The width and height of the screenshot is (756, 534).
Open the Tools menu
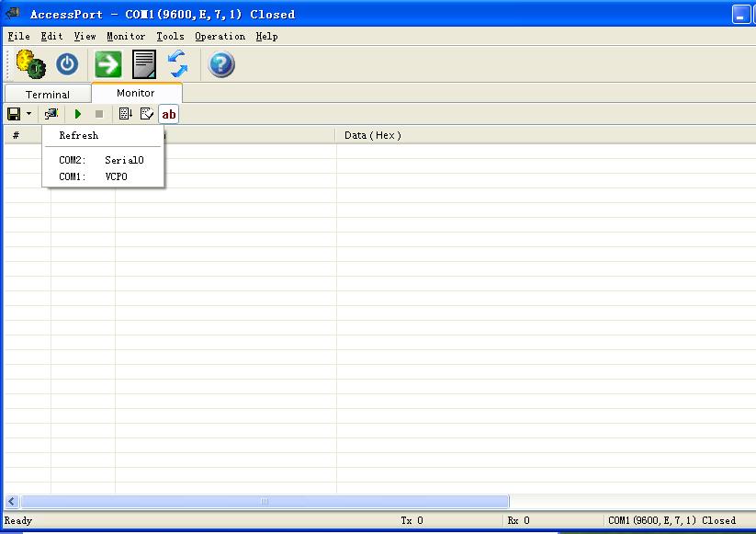pos(170,37)
